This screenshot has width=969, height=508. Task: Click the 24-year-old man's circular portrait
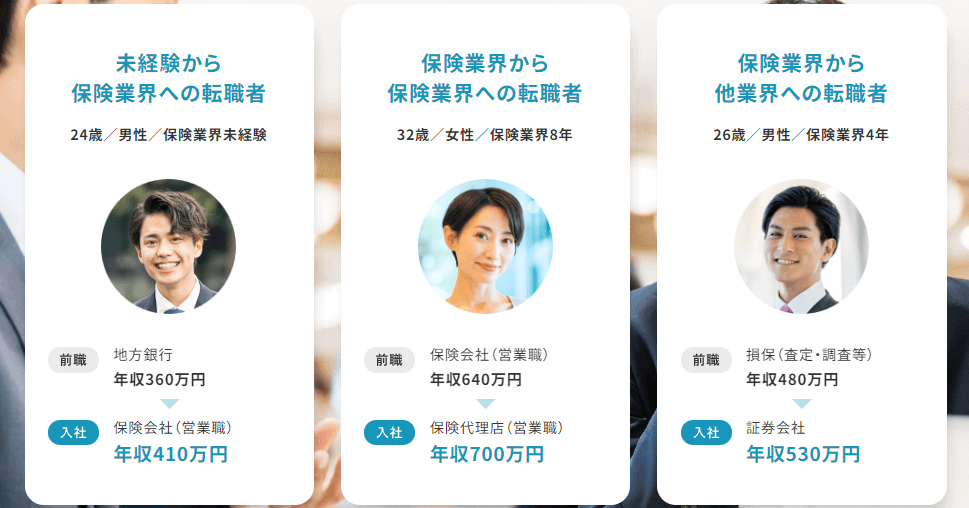(x=168, y=247)
